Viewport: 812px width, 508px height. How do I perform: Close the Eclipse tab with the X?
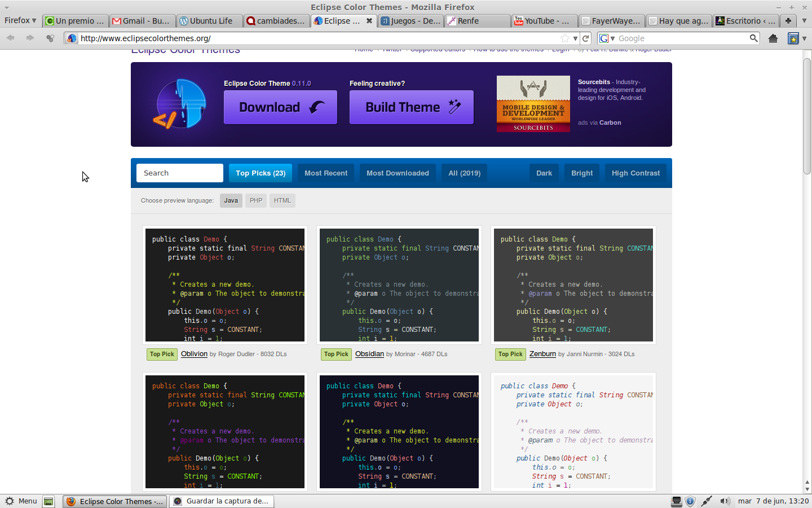369,20
